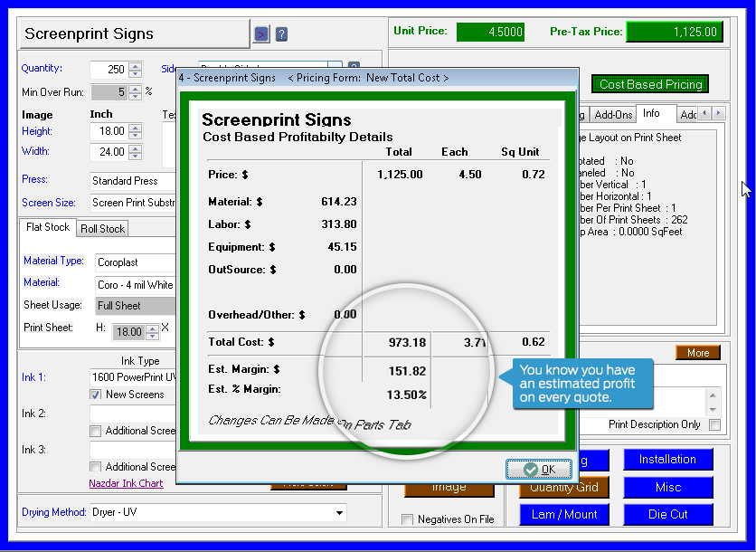Expand the Drying Method dropdown
The image size is (756, 552).
click(340, 513)
